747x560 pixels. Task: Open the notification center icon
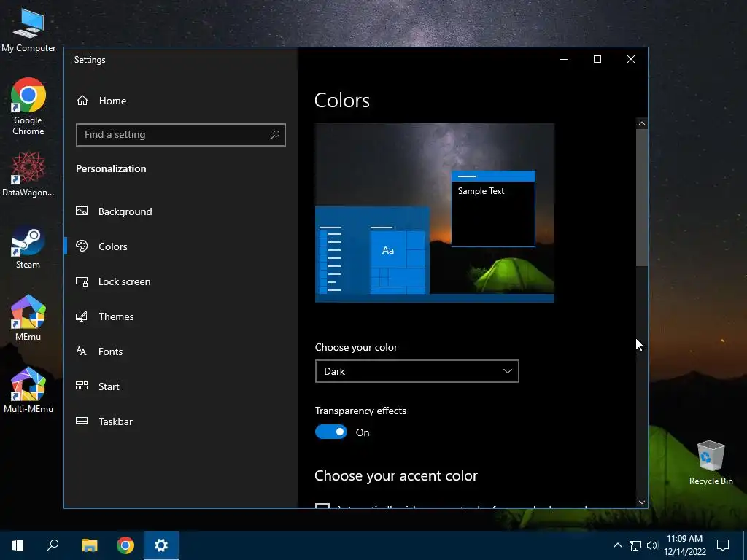point(723,545)
